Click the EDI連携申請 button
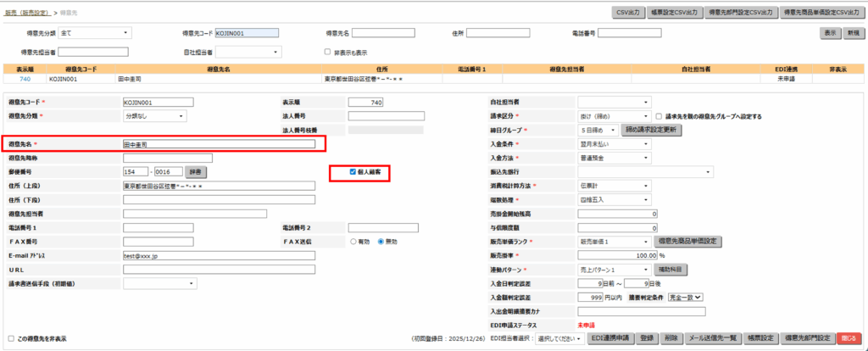The height and width of the screenshot is (351, 868). pyautogui.click(x=611, y=337)
